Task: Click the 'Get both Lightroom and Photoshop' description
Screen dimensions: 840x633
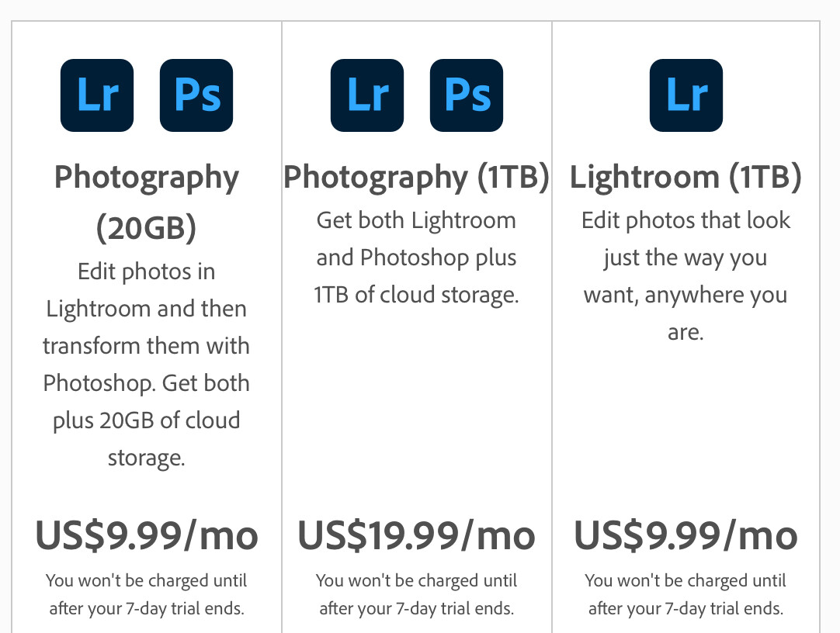Action: [x=416, y=258]
